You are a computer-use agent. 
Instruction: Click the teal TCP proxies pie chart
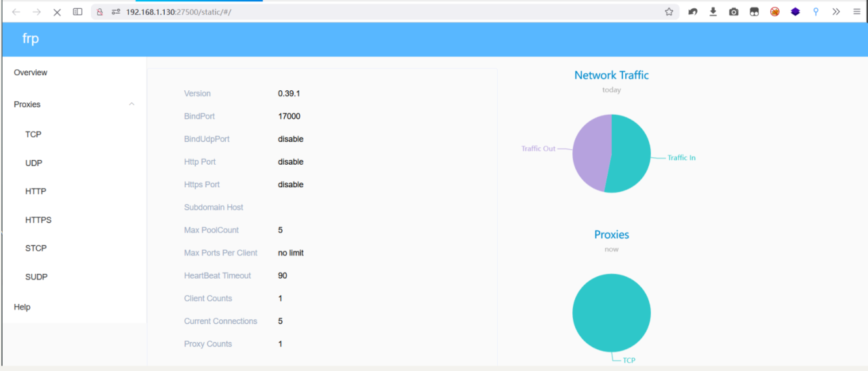tap(612, 313)
